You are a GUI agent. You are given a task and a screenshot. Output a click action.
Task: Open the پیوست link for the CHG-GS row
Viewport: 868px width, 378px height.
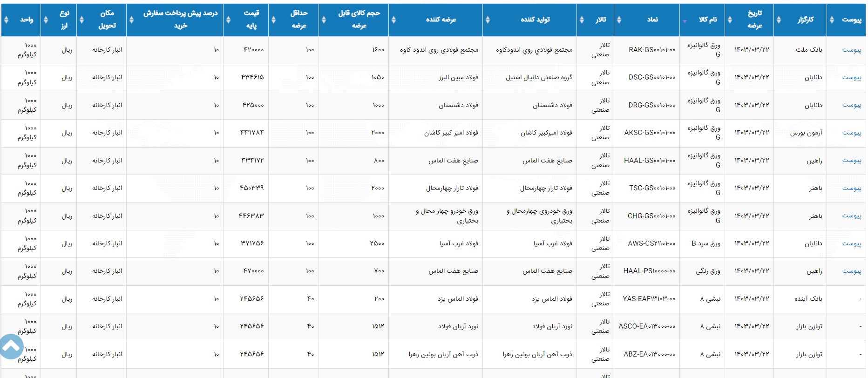click(851, 216)
